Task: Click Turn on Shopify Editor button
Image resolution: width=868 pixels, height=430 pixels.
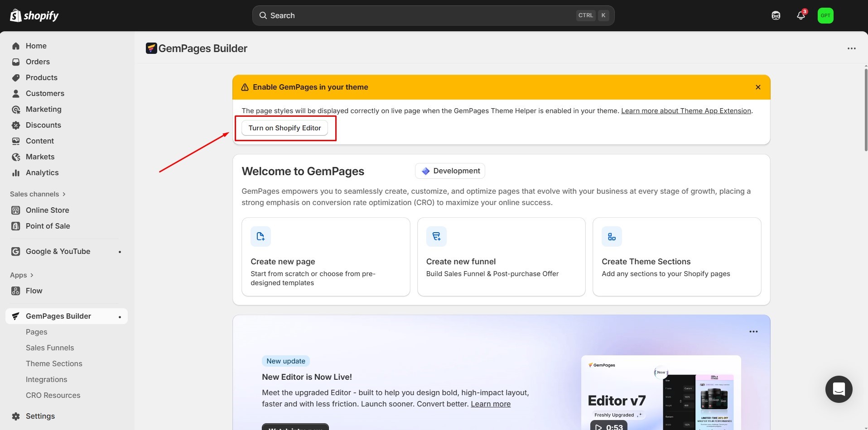Action: pos(285,128)
